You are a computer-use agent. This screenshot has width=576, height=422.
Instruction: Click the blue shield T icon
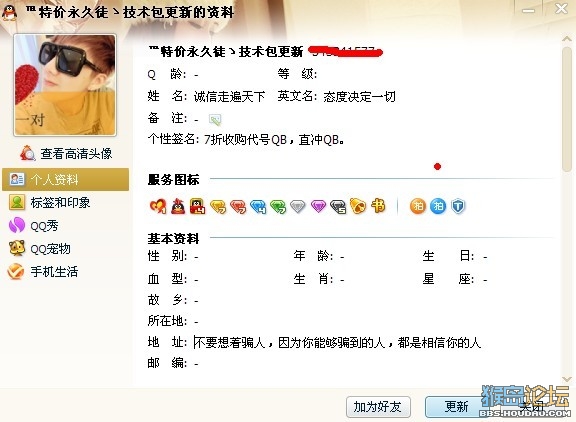pos(458,206)
